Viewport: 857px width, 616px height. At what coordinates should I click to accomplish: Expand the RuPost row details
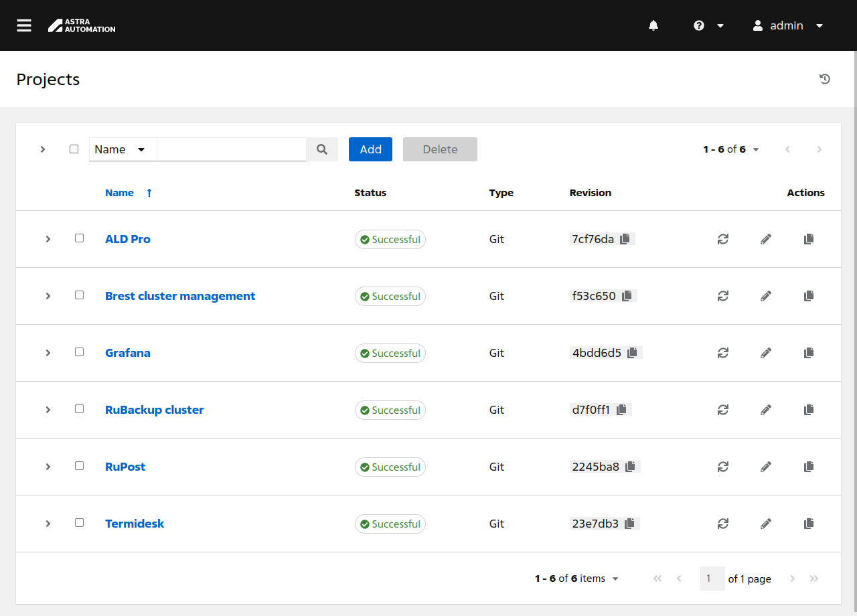click(x=48, y=467)
